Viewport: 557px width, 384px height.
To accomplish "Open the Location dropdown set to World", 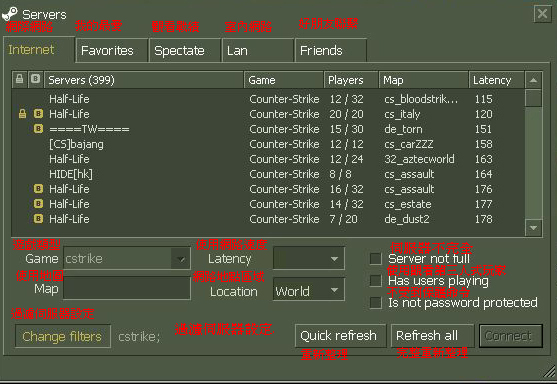I will click(x=309, y=290).
